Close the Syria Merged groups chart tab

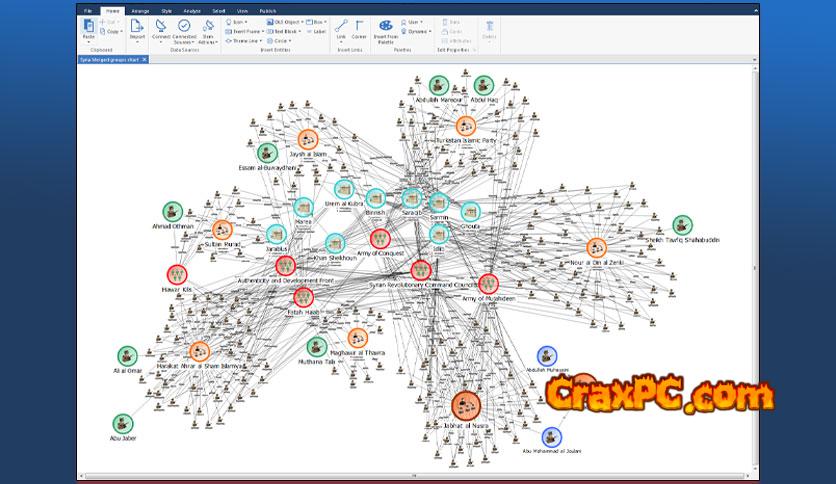pyautogui.click(x=144, y=60)
